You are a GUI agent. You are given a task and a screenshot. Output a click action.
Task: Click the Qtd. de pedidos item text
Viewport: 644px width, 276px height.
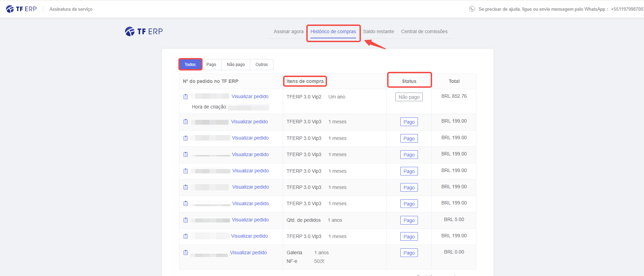pos(304,220)
